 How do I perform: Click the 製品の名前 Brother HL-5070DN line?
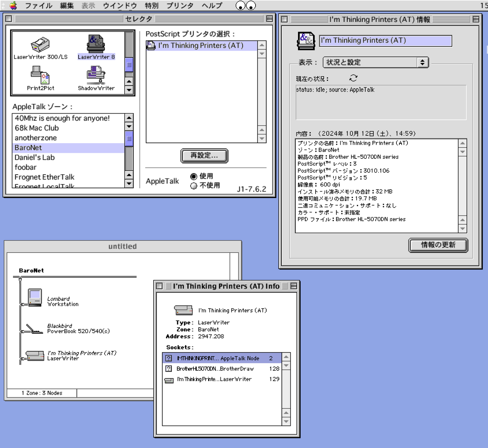[348, 157]
